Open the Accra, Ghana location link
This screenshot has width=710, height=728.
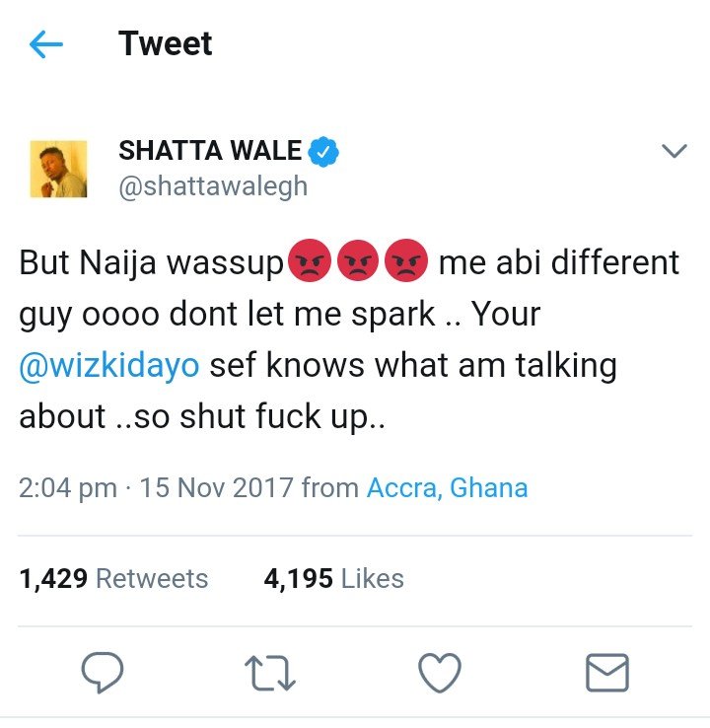point(448,488)
